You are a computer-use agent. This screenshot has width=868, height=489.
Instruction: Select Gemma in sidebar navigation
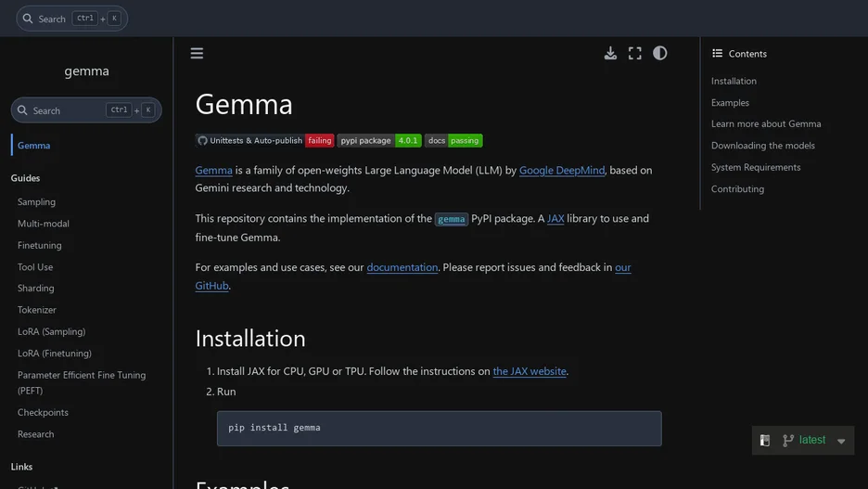[x=33, y=145]
